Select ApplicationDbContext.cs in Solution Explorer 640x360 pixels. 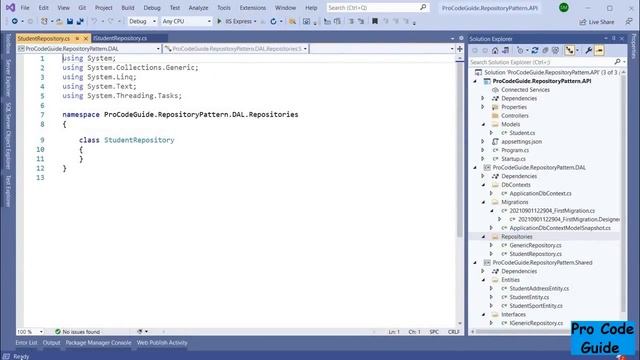point(540,193)
